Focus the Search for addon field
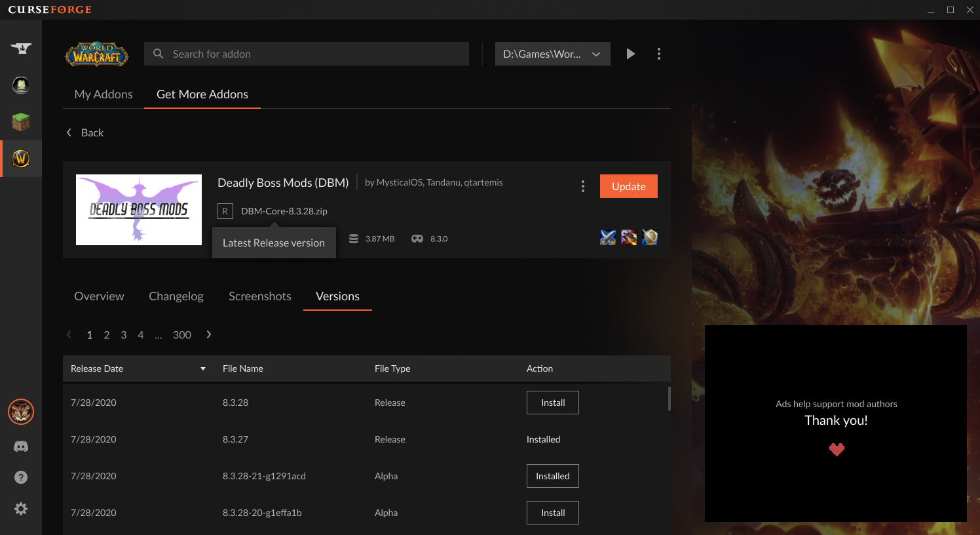Screen dimensions: 980x535 (307, 54)
